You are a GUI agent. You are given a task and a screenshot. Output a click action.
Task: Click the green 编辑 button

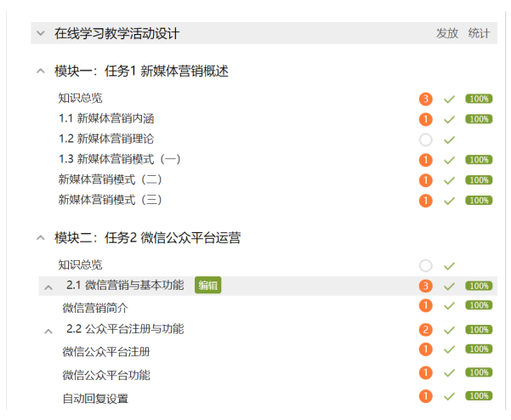tap(208, 286)
